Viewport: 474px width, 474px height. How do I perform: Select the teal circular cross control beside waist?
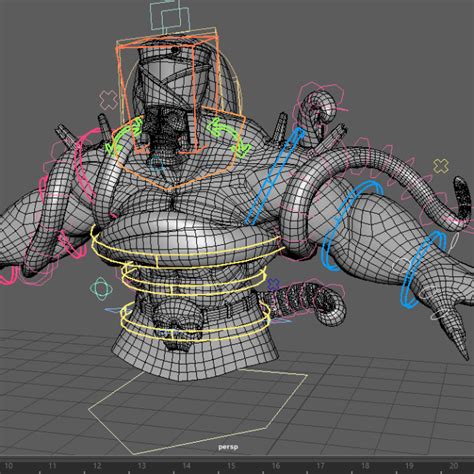(101, 288)
